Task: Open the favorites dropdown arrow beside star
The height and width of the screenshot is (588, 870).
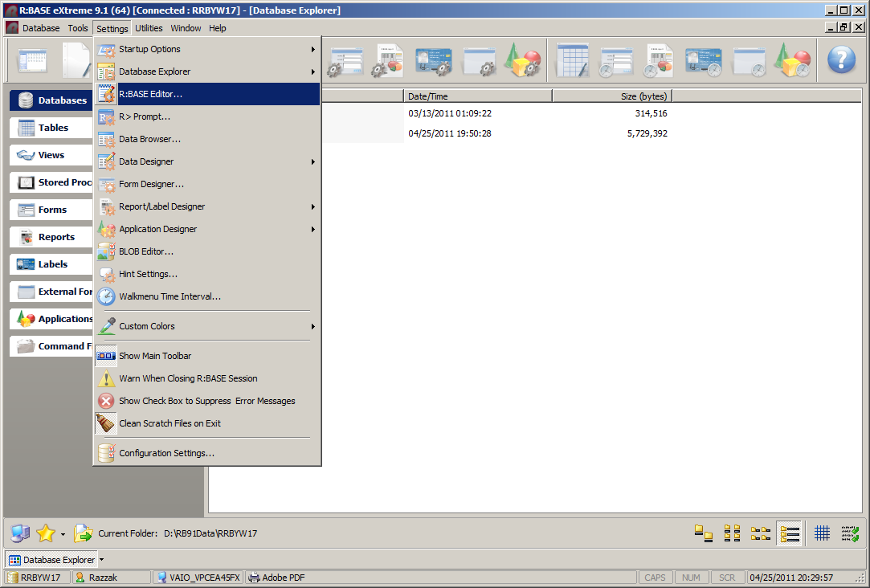Action: pyautogui.click(x=63, y=533)
